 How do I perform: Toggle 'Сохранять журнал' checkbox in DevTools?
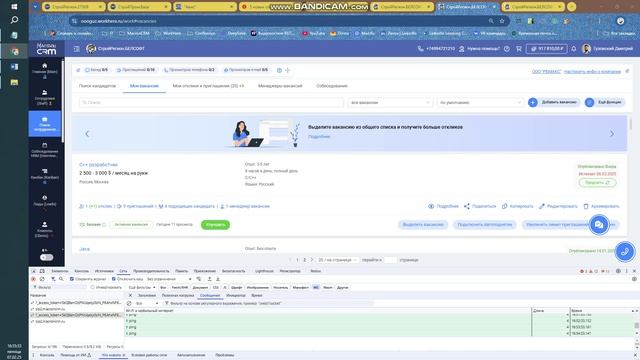click(72, 279)
